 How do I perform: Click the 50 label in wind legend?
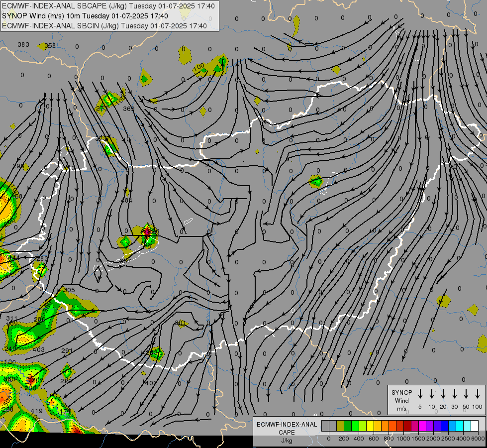[466, 407]
